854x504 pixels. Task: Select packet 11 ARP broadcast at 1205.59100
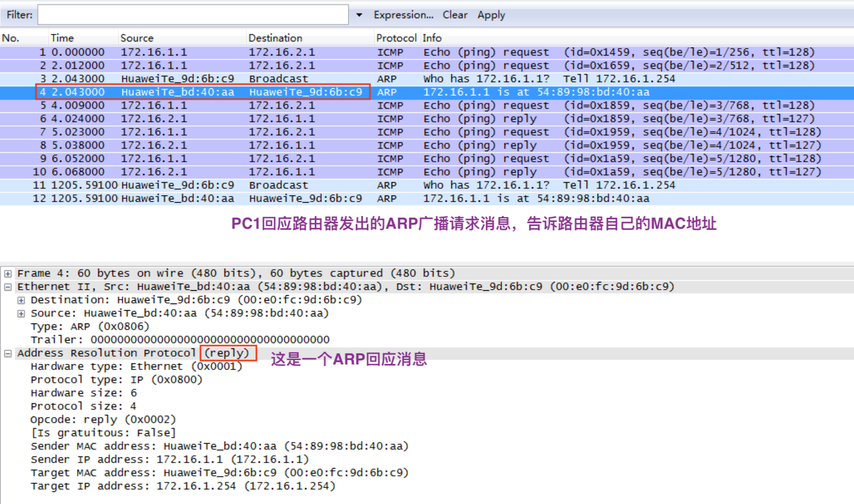427,185
